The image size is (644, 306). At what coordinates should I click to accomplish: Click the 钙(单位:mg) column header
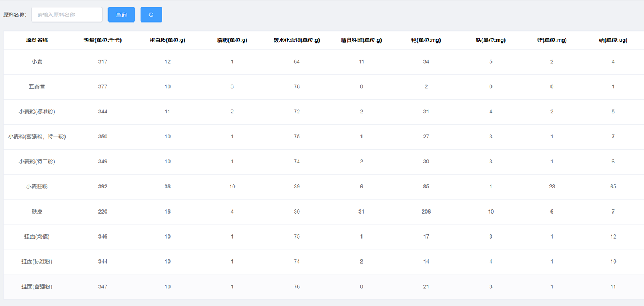click(426, 40)
